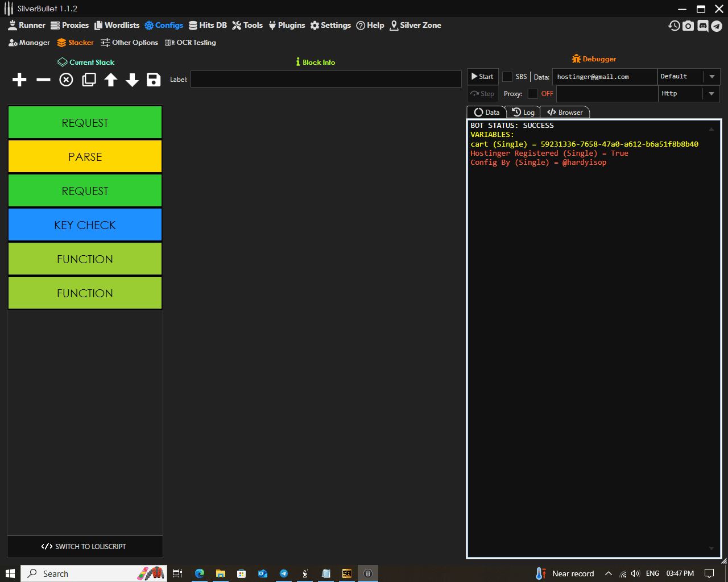Screen dimensions: 728x582
Task: Open Telegram via the paper plane icon
Action: (716, 26)
